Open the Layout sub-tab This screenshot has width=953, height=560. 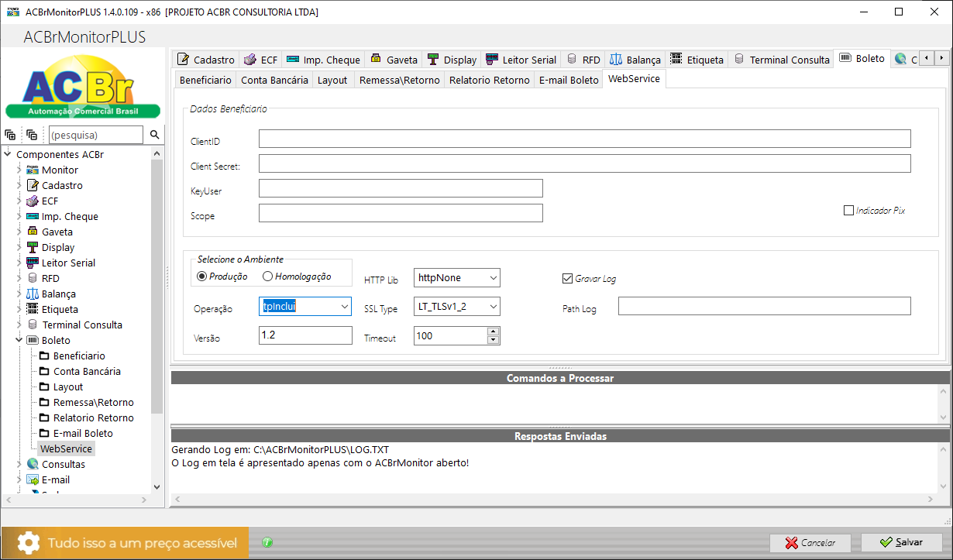click(x=333, y=80)
